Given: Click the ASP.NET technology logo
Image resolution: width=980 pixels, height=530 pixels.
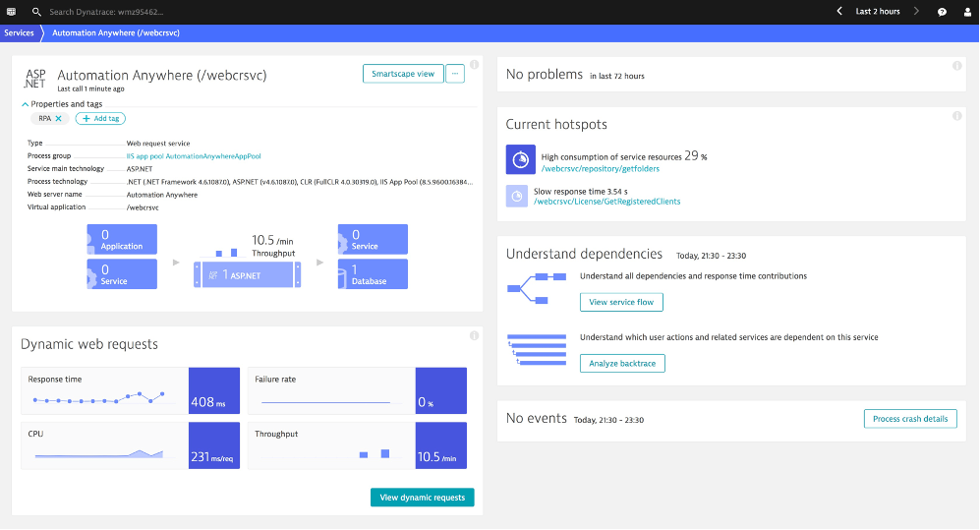Looking at the screenshot, I should (35, 79).
